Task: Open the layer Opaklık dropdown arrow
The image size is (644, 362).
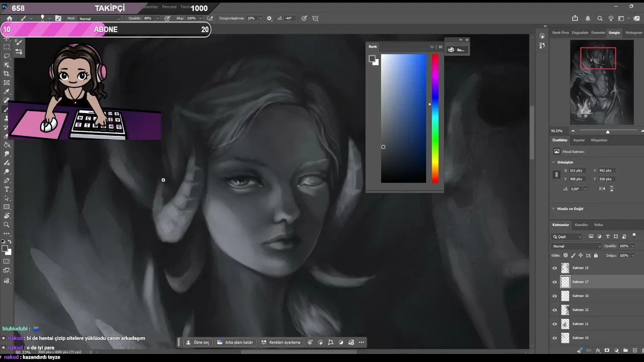Action: click(632, 246)
